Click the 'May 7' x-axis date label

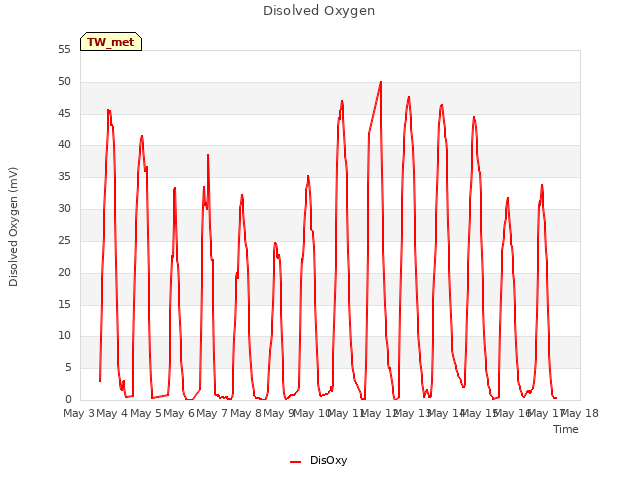tap(212, 413)
